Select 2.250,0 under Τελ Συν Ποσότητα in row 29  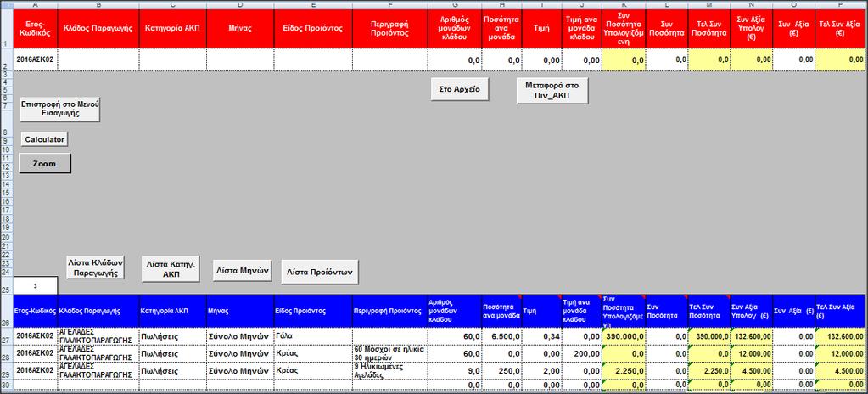pos(709,371)
